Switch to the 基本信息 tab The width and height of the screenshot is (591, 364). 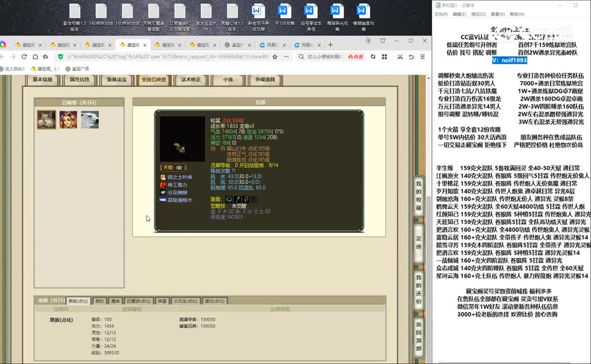43,80
